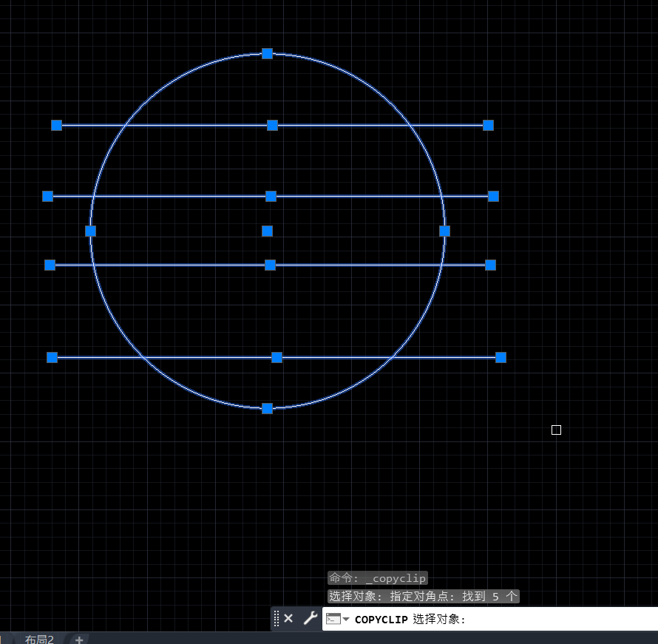Click the lowest line's left endpoint grip
The width and height of the screenshot is (658, 644).
[52, 357]
